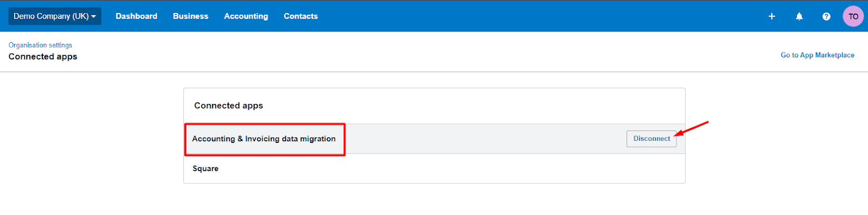Click the Square app name text

206,168
